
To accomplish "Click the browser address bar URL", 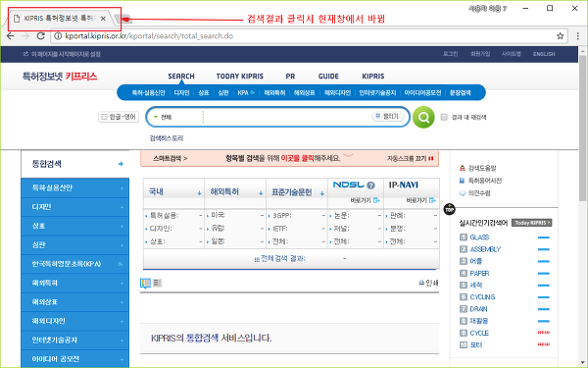I will click(149, 36).
